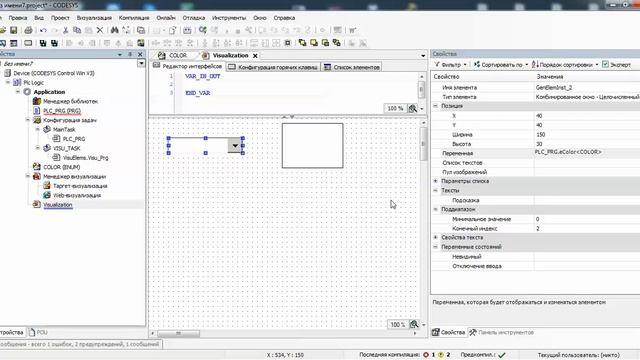Select PLC_PRG (PRG) in the tree

coord(62,111)
